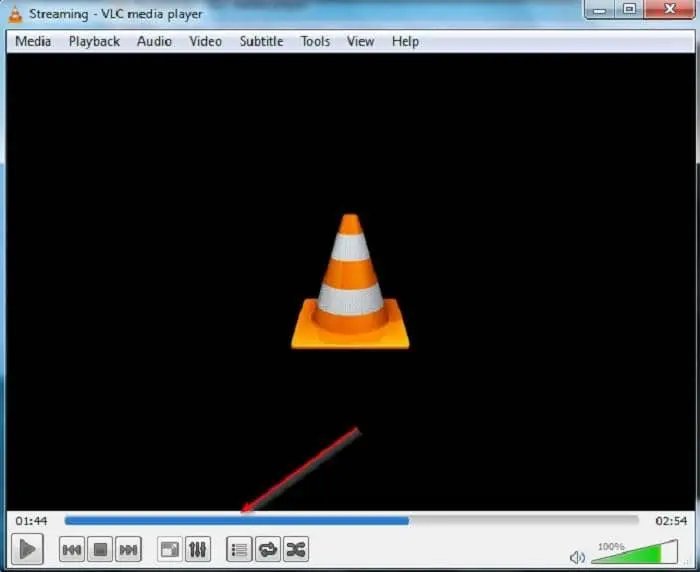Mute audio using the speaker icon
The width and height of the screenshot is (700, 572).
point(577,557)
